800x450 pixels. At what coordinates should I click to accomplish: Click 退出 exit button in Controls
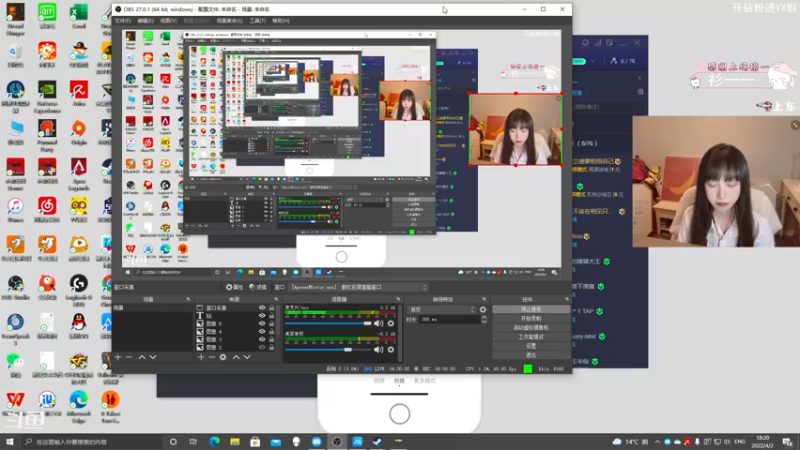(x=531, y=355)
